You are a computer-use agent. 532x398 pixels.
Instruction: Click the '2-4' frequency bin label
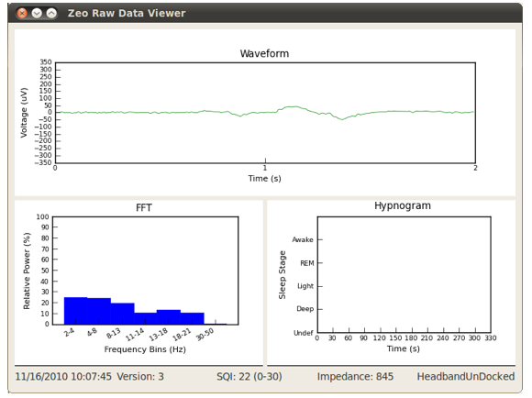69,331
